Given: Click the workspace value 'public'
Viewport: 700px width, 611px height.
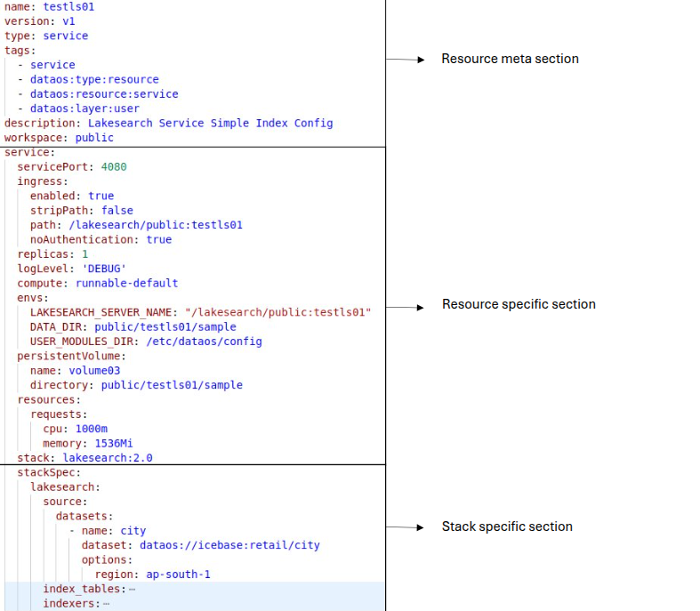Looking at the screenshot, I should (x=94, y=138).
